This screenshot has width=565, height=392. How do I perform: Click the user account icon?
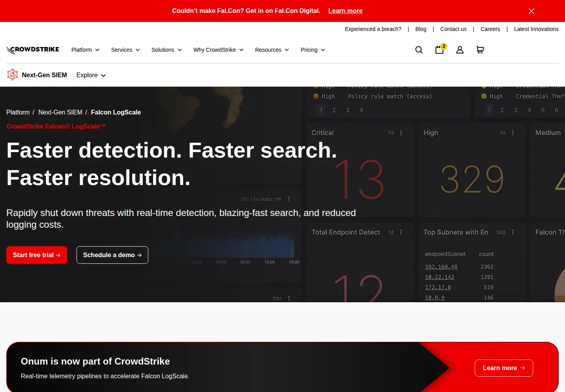click(460, 50)
